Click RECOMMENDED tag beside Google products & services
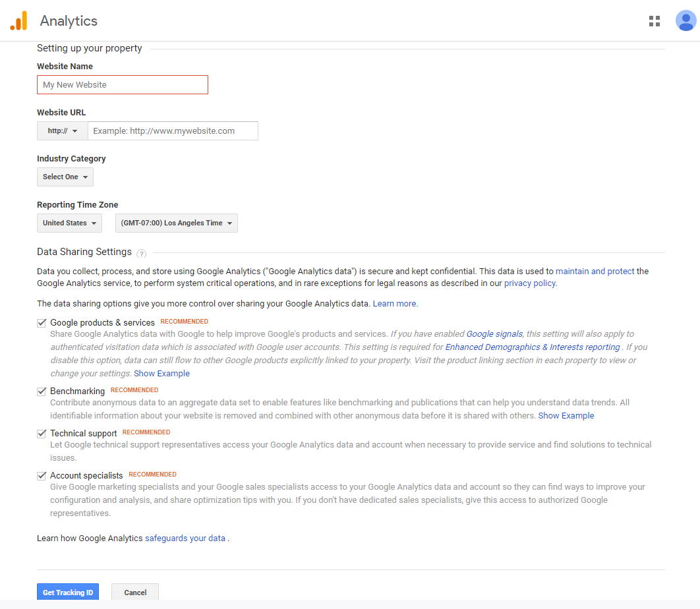This screenshot has height=609, width=700. tap(185, 322)
